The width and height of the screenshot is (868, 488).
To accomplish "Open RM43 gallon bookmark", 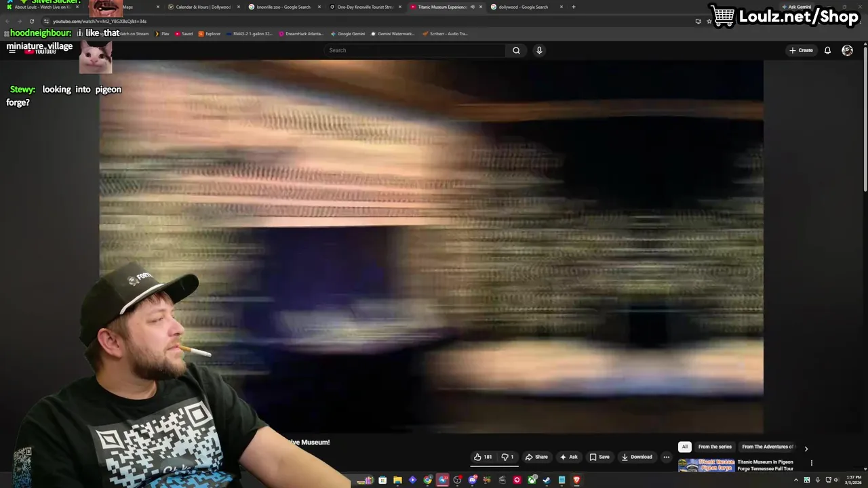I will click(x=250, y=33).
